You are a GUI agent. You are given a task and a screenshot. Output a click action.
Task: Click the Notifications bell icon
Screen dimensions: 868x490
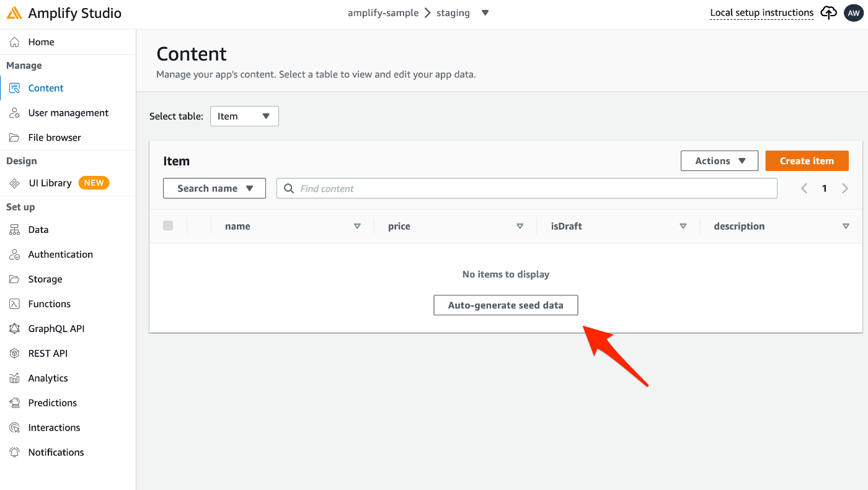15,453
